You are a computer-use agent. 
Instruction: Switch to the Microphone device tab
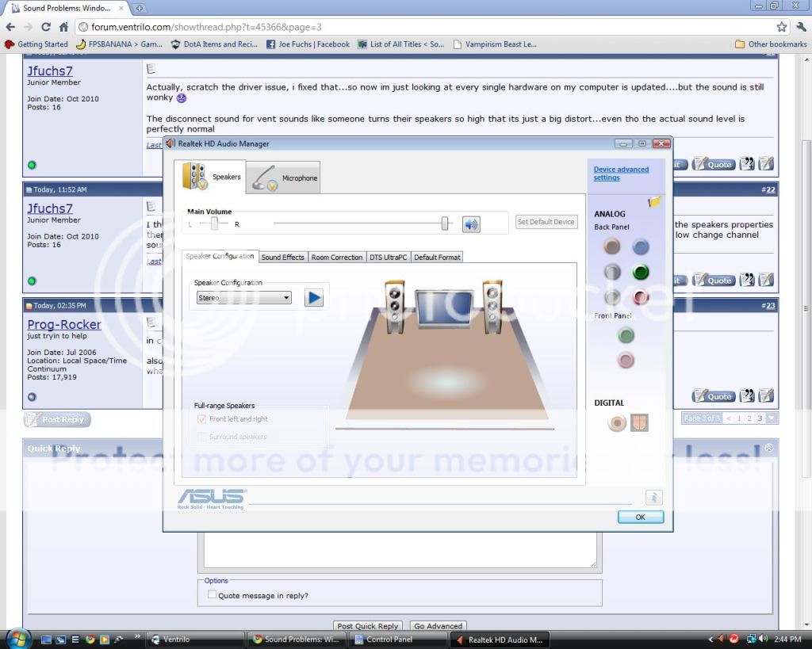tap(284, 178)
